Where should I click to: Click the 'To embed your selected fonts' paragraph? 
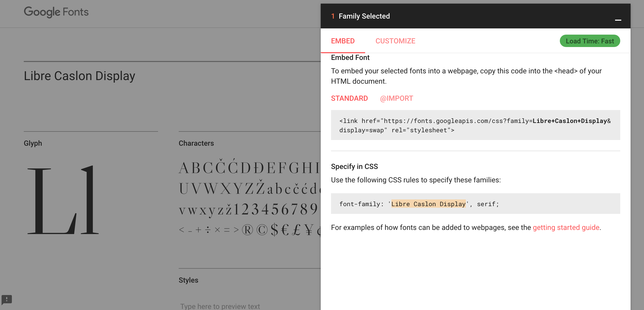(x=466, y=76)
